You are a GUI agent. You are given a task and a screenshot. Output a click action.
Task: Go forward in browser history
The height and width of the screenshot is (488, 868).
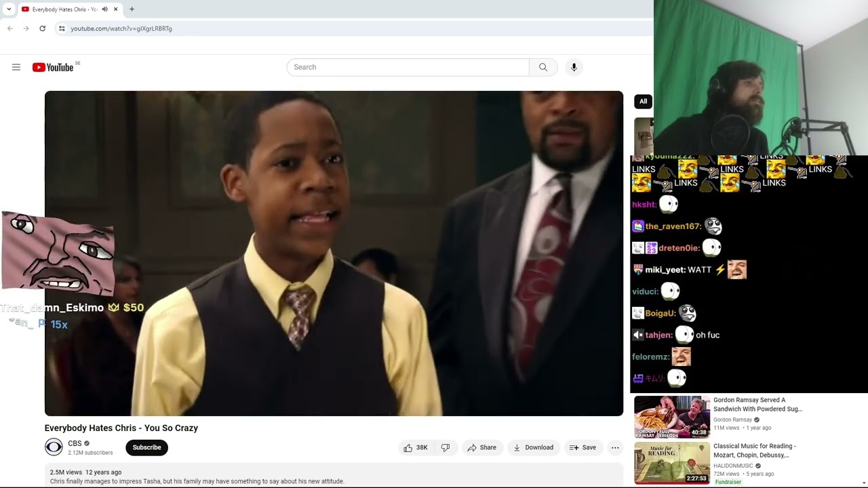click(26, 28)
